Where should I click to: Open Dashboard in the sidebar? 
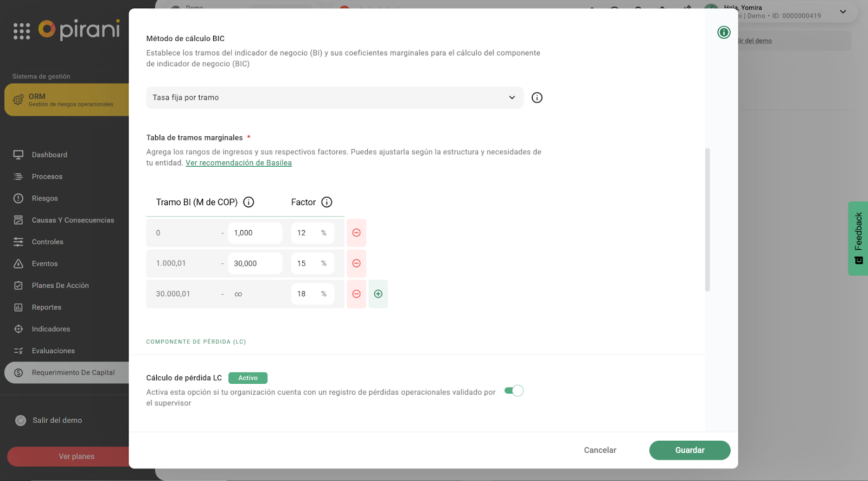[49, 155]
